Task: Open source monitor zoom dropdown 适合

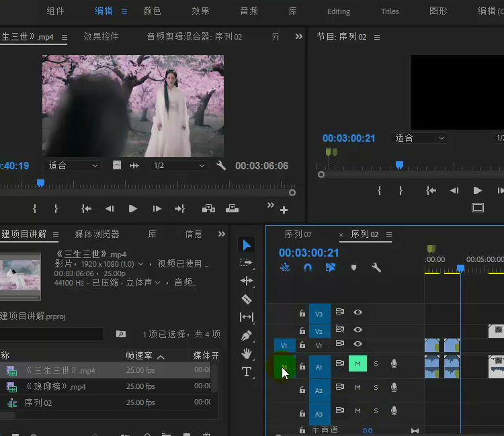Action: (x=73, y=165)
